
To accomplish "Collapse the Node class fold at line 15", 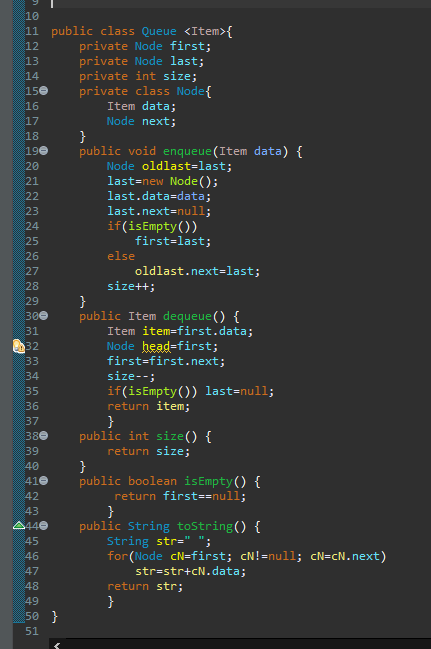I will pyautogui.click(x=43, y=91).
